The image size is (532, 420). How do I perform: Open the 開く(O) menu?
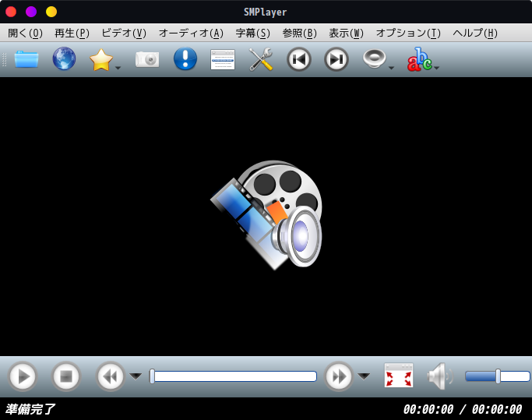point(25,33)
